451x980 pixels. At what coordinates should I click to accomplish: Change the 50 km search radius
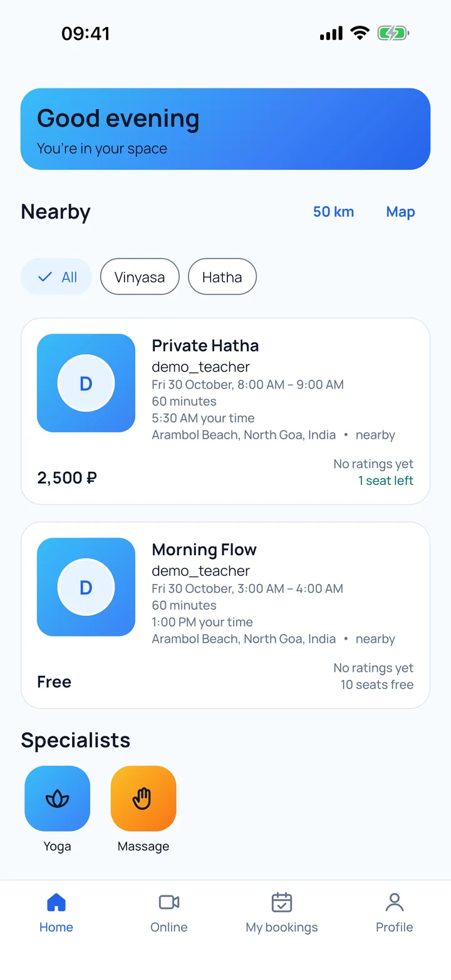click(333, 212)
